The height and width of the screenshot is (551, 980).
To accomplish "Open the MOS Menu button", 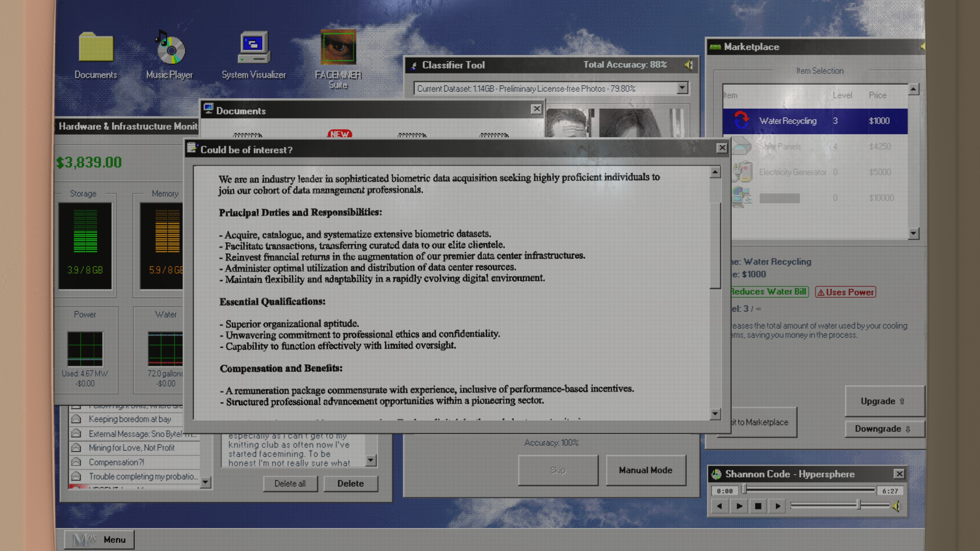I will [99, 540].
